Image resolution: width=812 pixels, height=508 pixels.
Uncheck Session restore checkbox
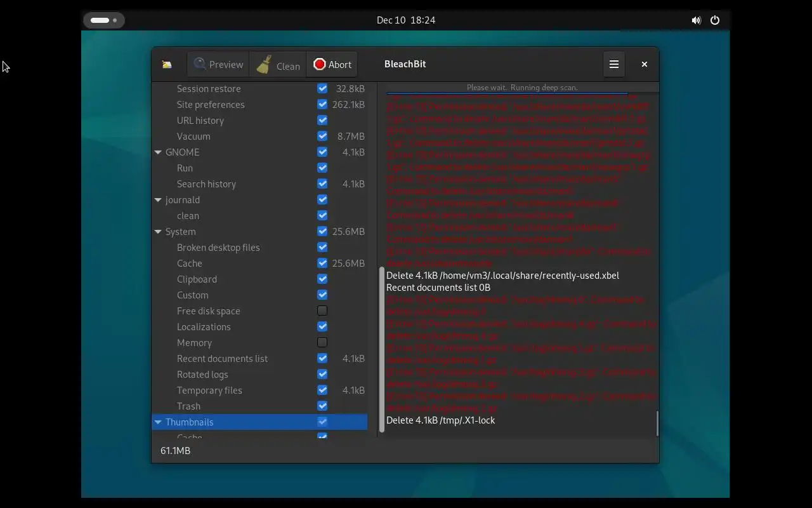coord(322,88)
